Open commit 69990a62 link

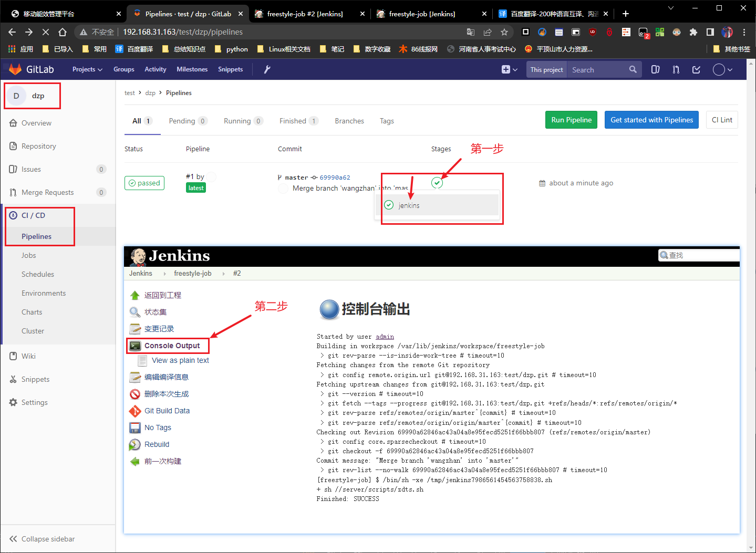(x=335, y=178)
